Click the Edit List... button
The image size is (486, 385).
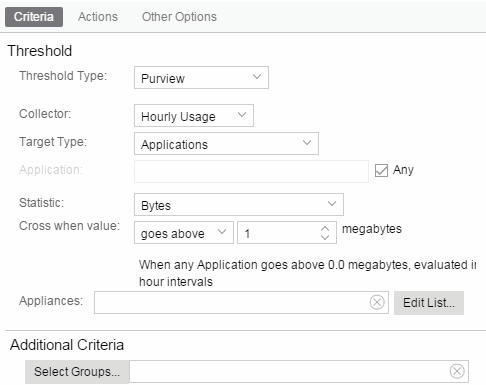click(x=429, y=303)
